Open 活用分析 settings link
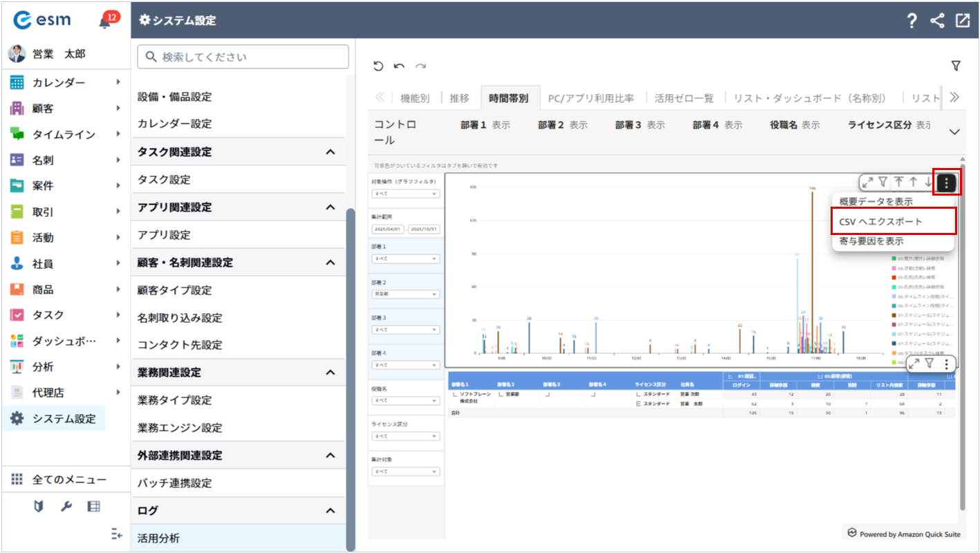Viewport: 980px width, 553px height. pyautogui.click(x=158, y=538)
